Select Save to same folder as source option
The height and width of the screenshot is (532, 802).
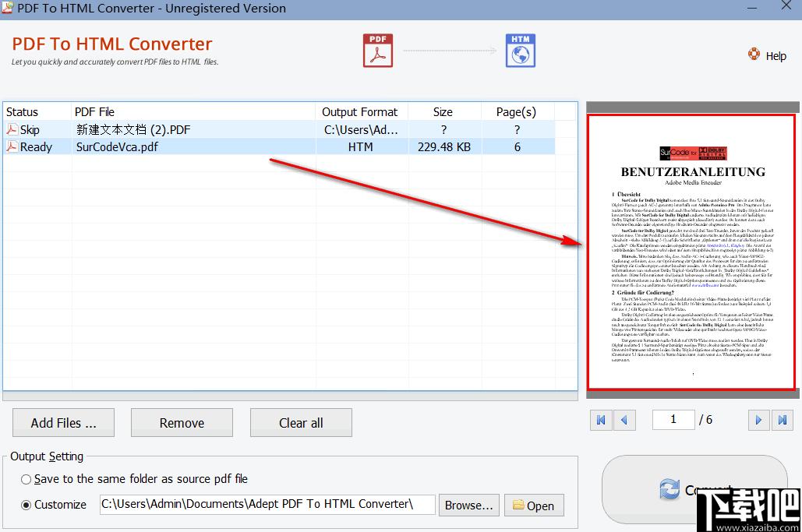pos(26,479)
